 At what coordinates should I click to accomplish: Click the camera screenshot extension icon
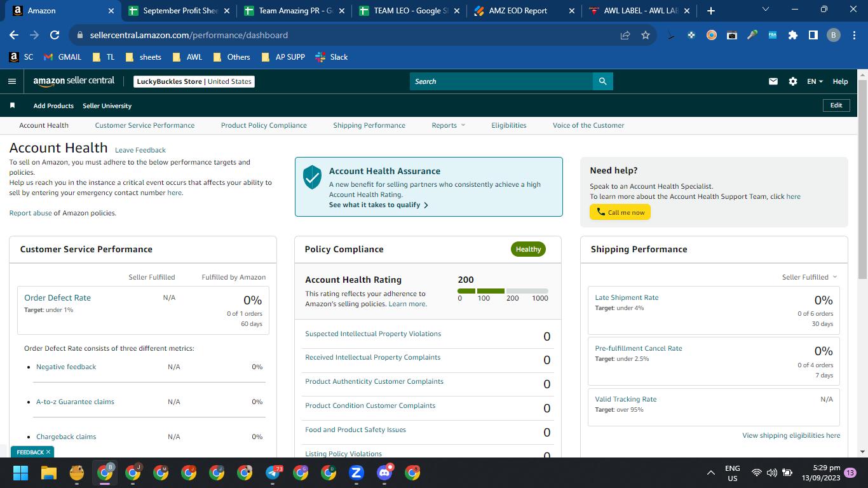[732, 36]
